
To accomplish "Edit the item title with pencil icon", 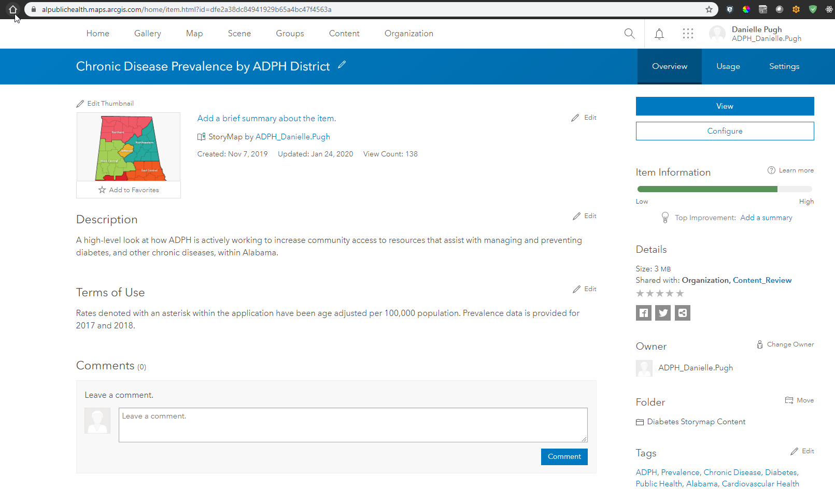I will (x=342, y=65).
